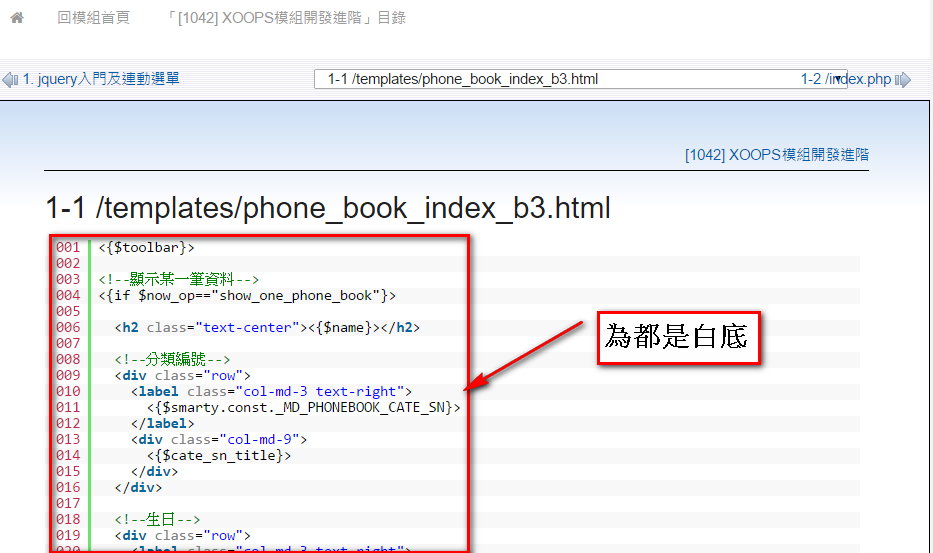Image resolution: width=933 pixels, height=553 pixels.
Task: Click the _MD_PHONEBOOK_CATE_SN constant line
Action: tap(304, 407)
